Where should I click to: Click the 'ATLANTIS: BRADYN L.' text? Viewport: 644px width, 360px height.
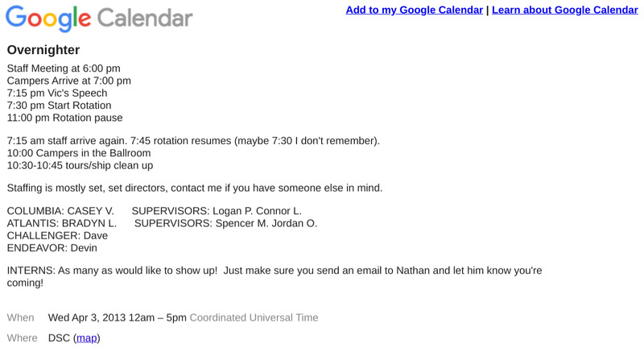62,223
